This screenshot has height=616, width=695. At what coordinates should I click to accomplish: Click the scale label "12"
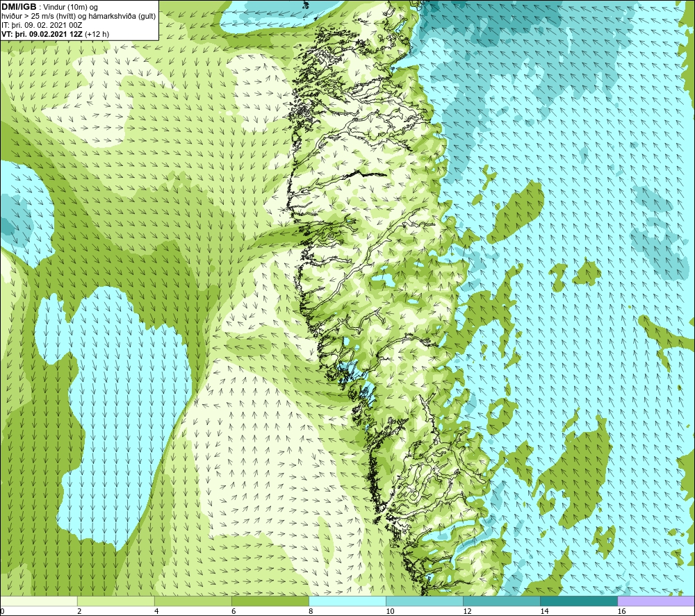coord(467,612)
